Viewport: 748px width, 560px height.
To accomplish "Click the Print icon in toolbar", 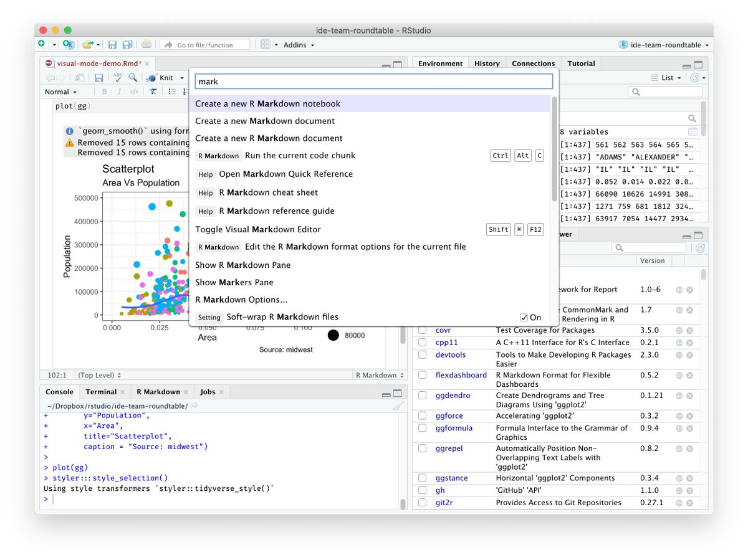I will coord(146,44).
